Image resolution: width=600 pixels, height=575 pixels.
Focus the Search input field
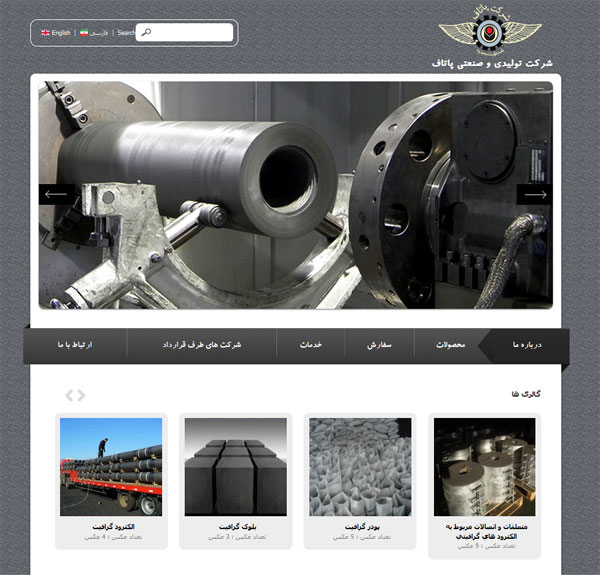184,33
